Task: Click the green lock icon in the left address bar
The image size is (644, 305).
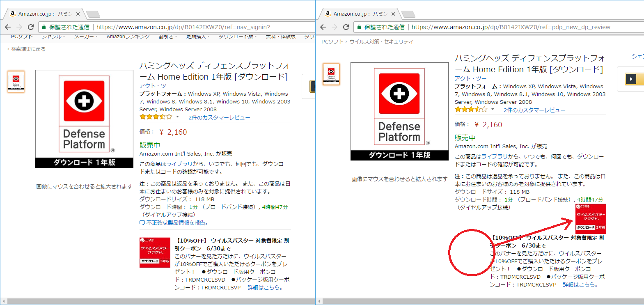Action: pyautogui.click(x=44, y=27)
